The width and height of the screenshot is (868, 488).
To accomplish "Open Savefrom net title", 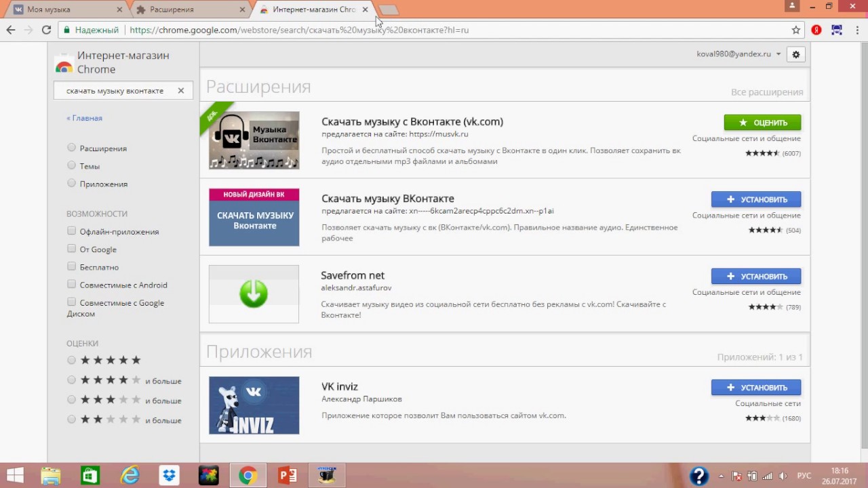I will click(353, 275).
